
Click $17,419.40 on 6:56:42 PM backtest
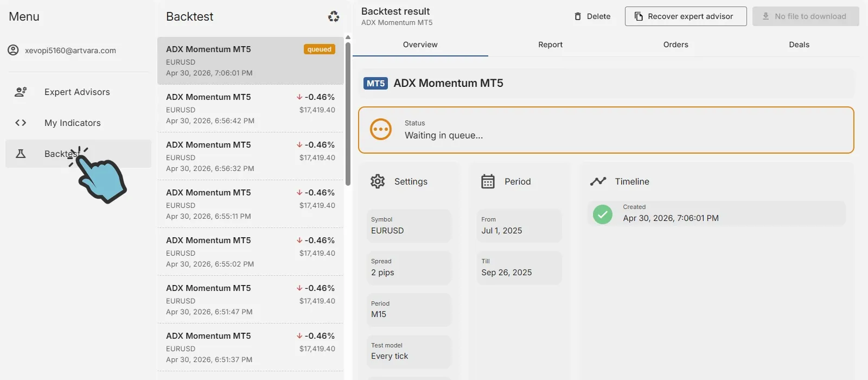pyautogui.click(x=317, y=110)
